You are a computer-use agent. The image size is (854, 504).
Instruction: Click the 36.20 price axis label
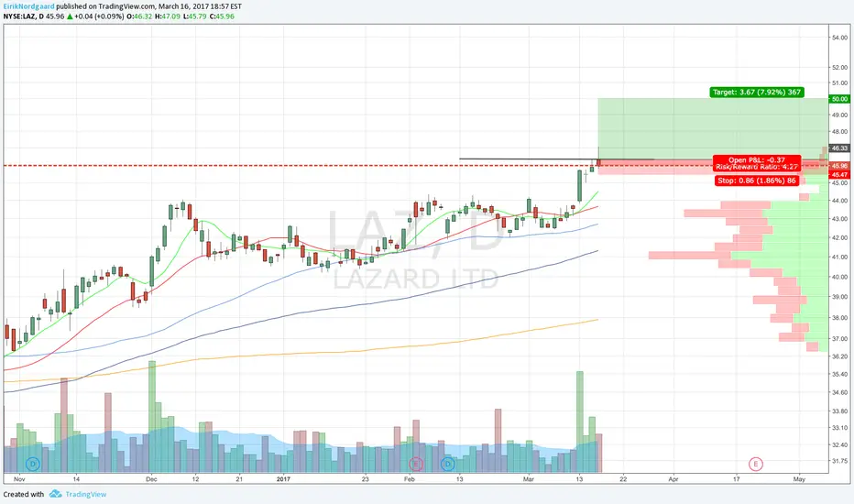[x=839, y=356]
